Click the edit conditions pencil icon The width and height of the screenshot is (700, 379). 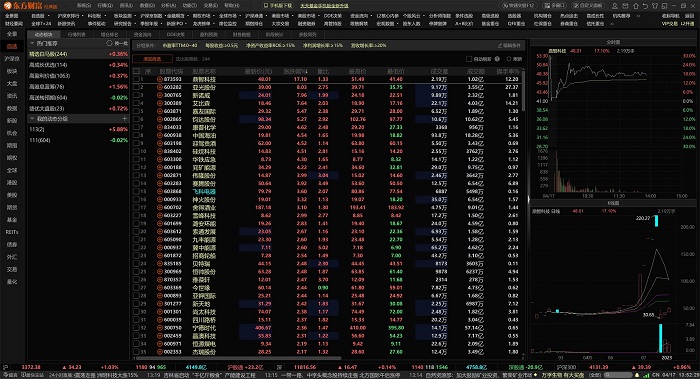(x=500, y=46)
